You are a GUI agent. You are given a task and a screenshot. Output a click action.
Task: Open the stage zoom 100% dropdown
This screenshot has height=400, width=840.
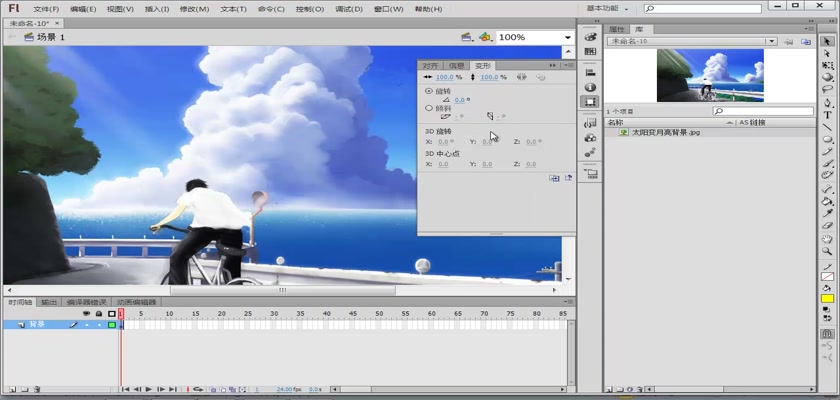point(567,37)
